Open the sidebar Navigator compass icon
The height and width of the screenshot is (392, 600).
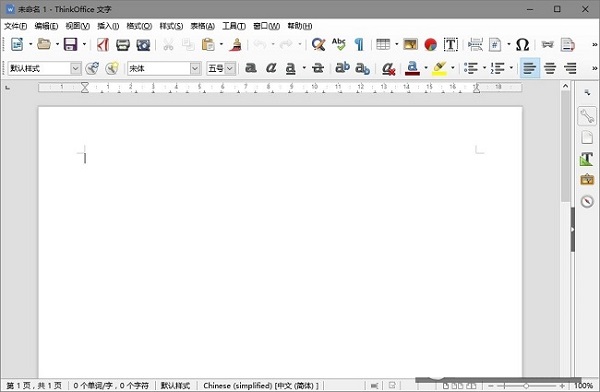587,201
